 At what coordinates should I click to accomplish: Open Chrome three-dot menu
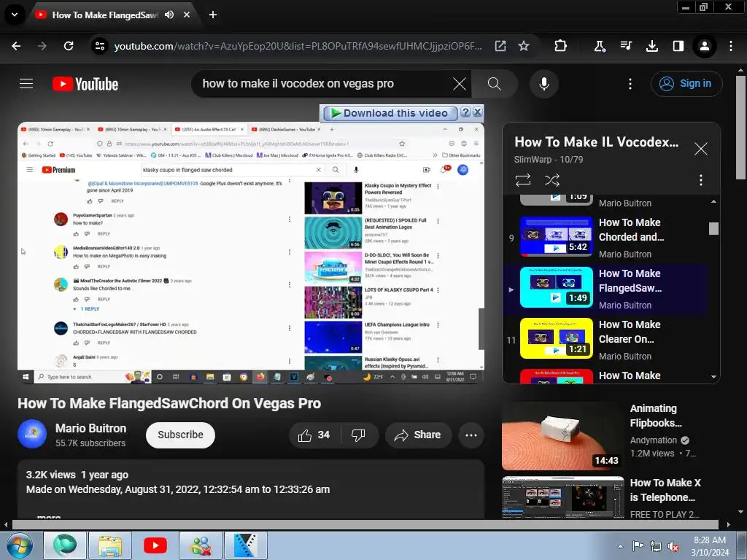click(731, 46)
